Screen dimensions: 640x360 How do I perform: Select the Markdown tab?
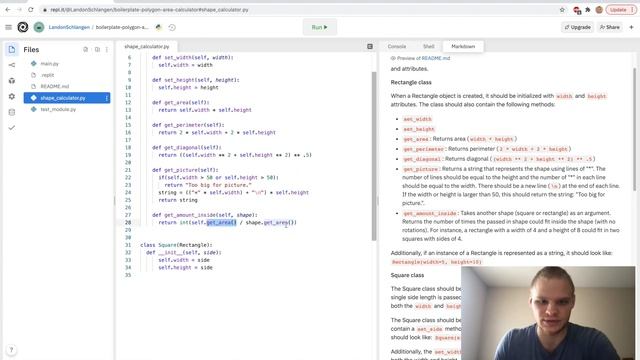point(463,47)
